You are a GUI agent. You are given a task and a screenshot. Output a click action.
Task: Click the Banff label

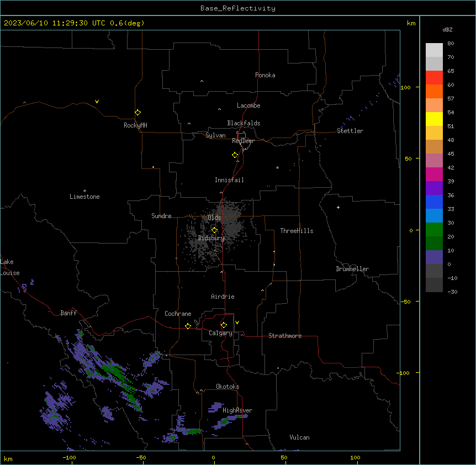[68, 313]
